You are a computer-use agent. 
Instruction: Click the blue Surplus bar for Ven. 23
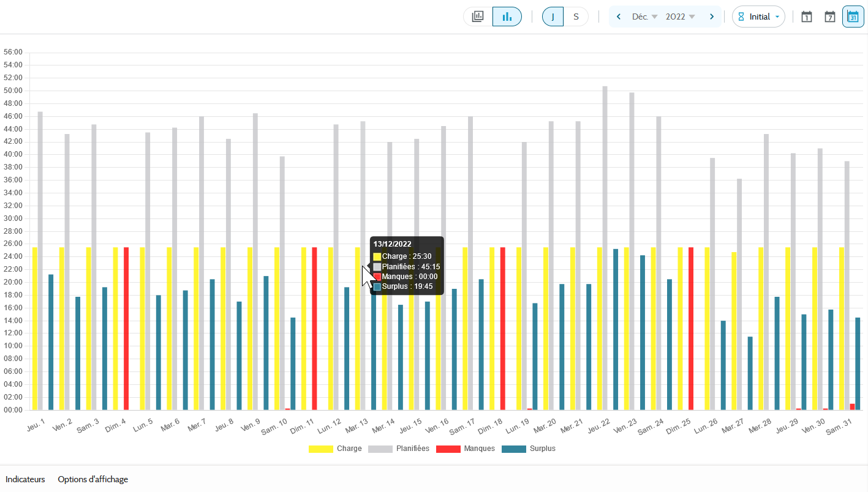coord(643,332)
